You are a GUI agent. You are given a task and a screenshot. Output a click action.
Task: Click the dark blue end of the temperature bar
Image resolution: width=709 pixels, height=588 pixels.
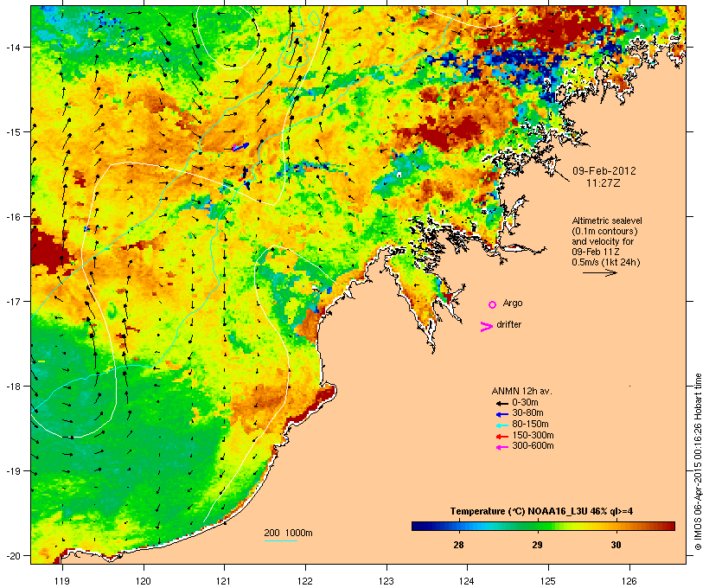coord(417,526)
